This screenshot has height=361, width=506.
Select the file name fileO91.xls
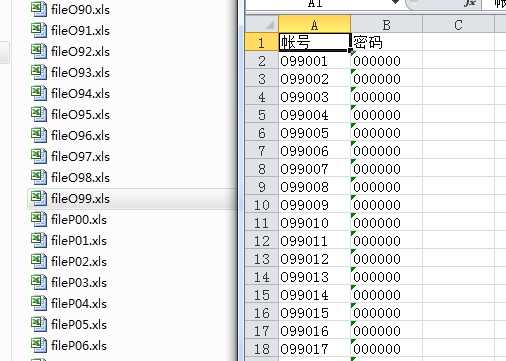pyautogui.click(x=80, y=31)
